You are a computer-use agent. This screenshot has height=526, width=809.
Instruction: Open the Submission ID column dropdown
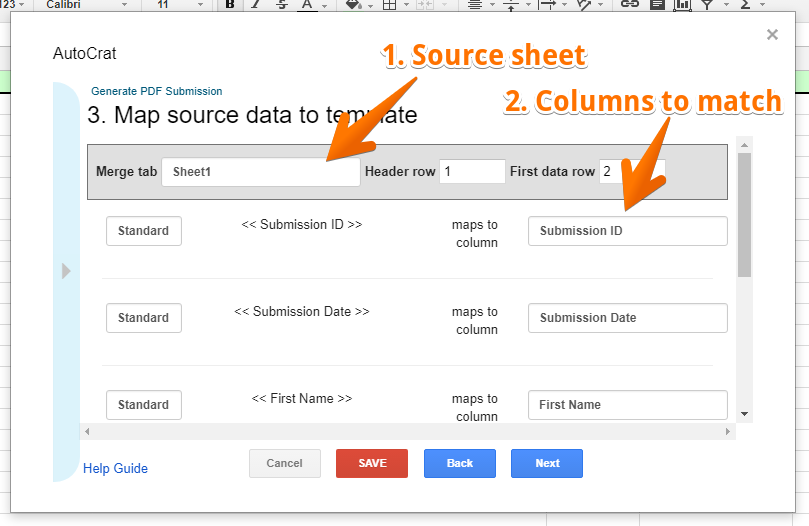click(x=627, y=231)
